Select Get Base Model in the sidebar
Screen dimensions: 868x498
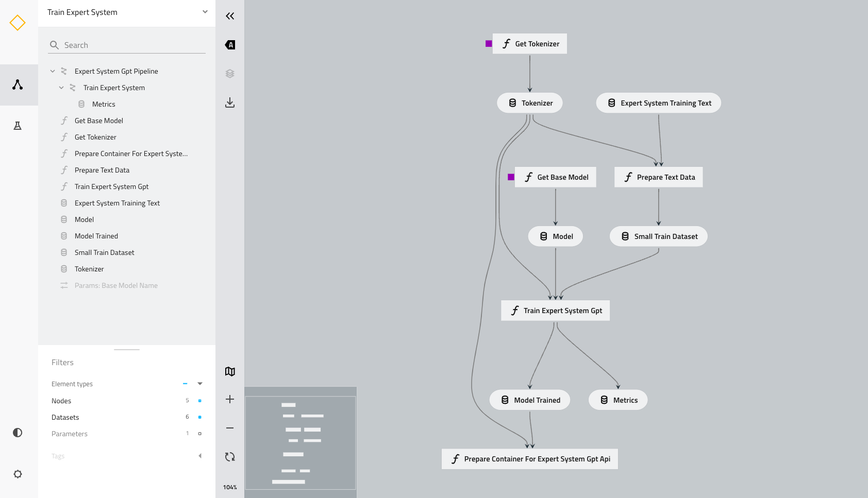[x=99, y=121]
